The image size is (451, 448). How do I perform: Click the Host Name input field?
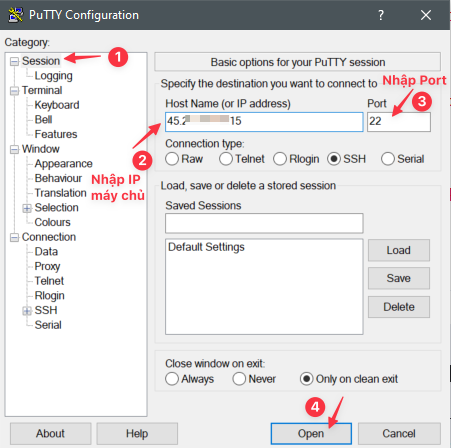coord(264,122)
